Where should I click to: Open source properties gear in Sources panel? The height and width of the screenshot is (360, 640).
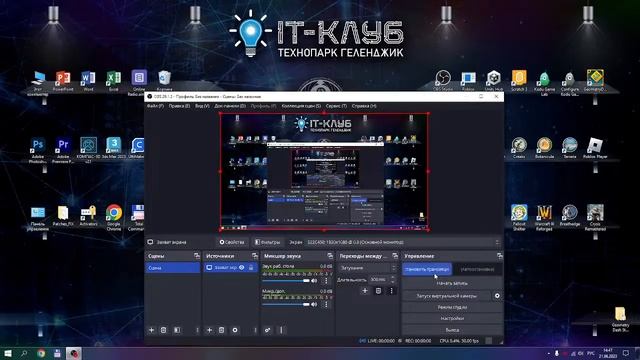235,330
